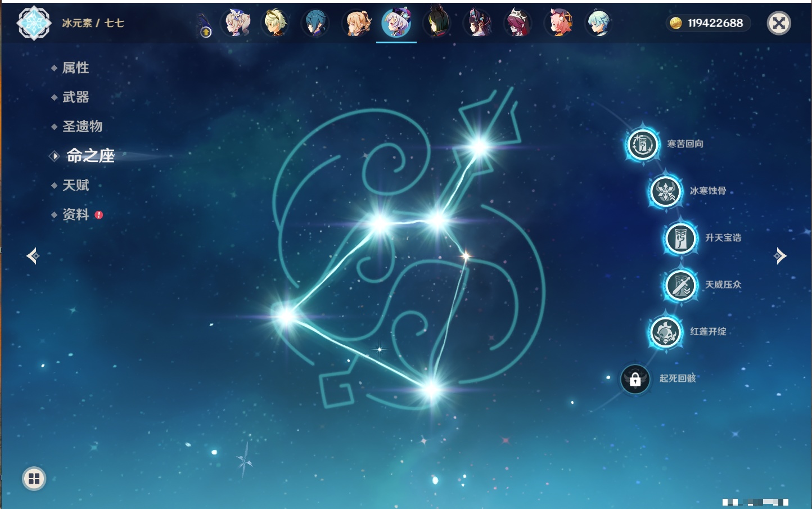Select the dark-green-haired character avatar
This screenshot has width=812, height=509.
437,23
